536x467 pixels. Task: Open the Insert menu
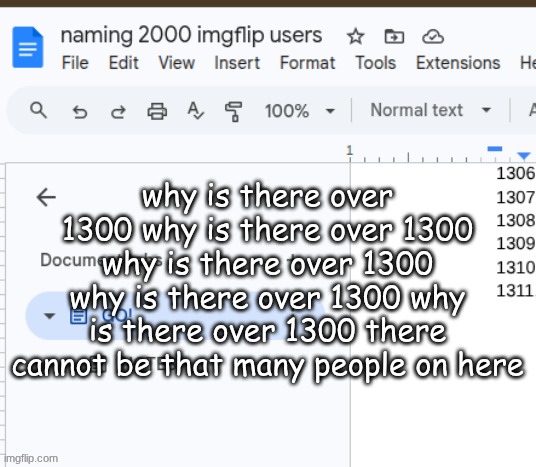point(237,63)
